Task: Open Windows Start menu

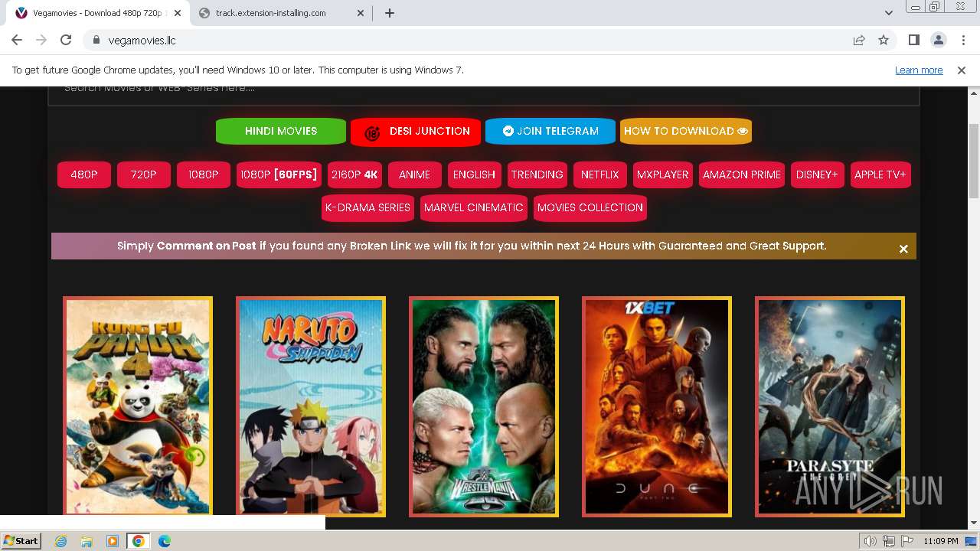Action: [21, 541]
